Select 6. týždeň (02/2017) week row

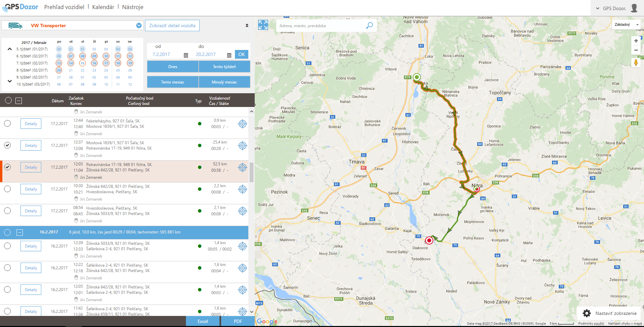(x=32, y=56)
